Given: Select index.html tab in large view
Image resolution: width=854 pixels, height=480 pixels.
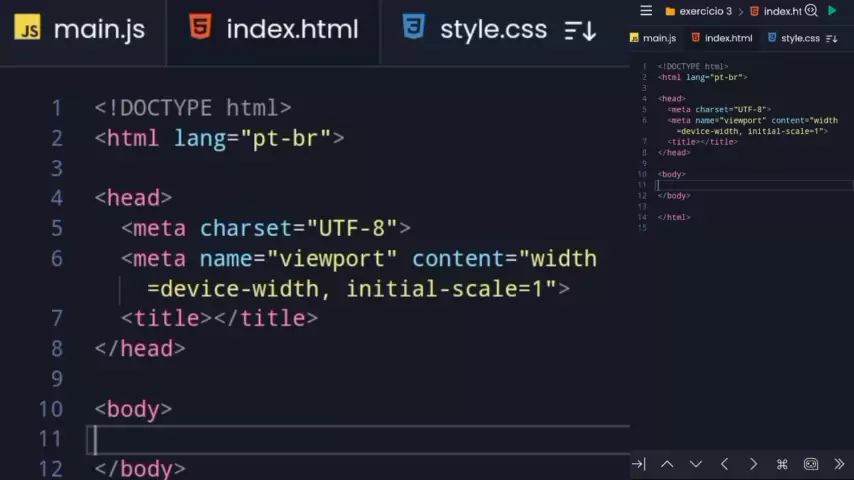Looking at the screenshot, I should 273,29.
